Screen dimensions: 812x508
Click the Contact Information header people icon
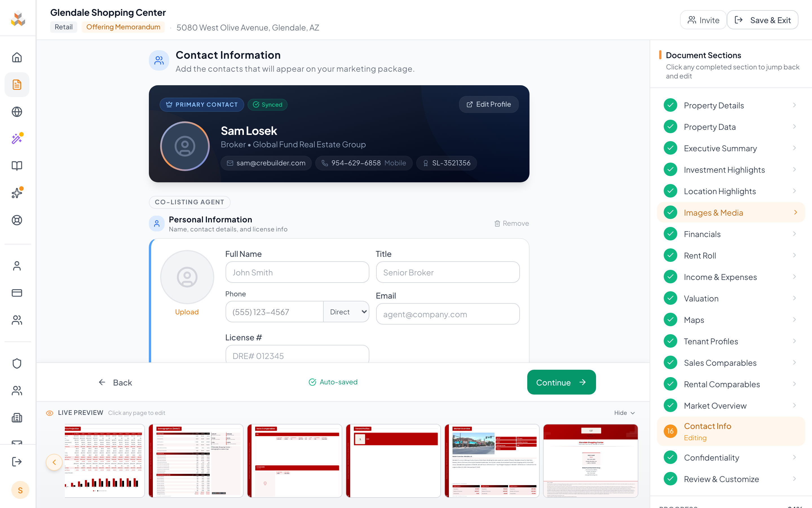point(159,60)
